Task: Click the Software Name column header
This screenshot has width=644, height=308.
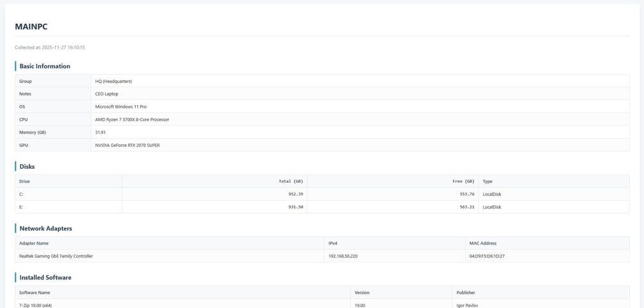Action: tap(183, 293)
